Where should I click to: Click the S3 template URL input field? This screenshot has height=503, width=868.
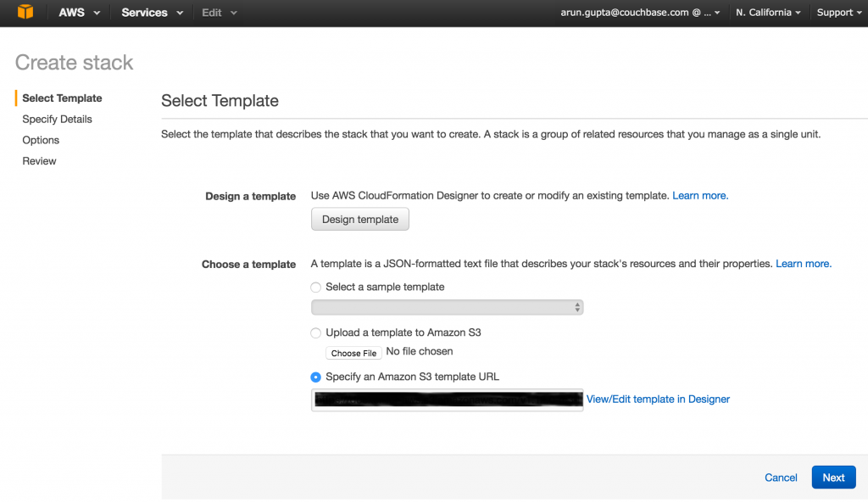pyautogui.click(x=448, y=400)
